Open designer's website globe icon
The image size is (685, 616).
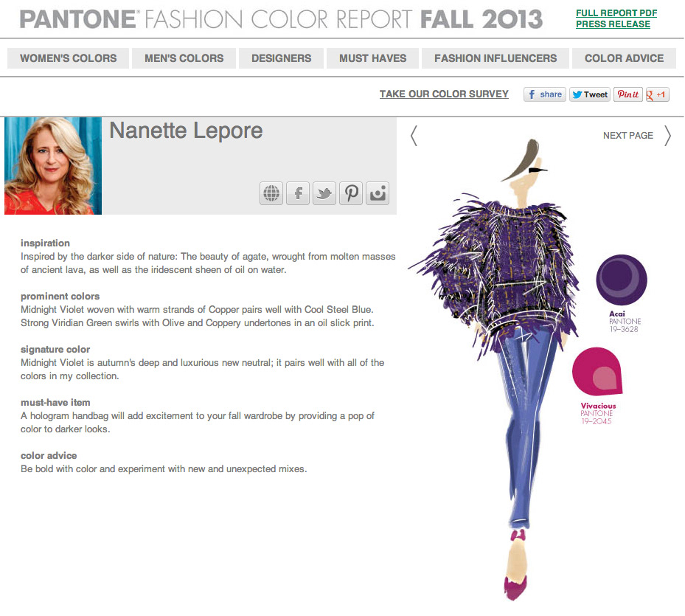coord(271,193)
